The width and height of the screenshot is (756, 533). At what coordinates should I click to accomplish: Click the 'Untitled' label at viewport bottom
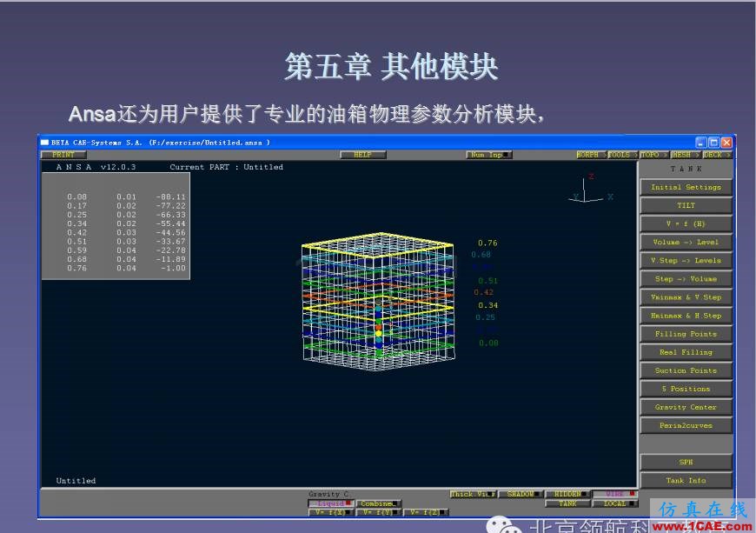[76, 481]
